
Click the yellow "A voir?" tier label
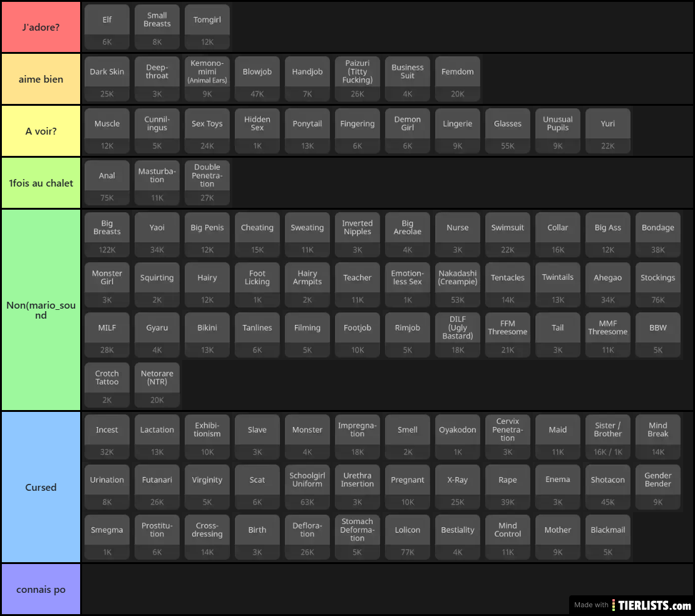coord(41,131)
